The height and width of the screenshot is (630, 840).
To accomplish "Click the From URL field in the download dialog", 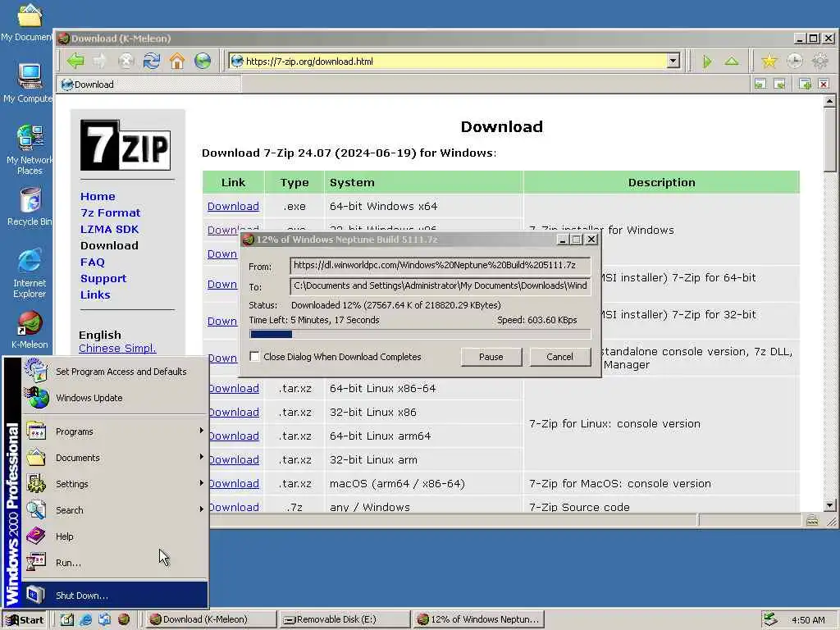I will [x=441, y=266].
